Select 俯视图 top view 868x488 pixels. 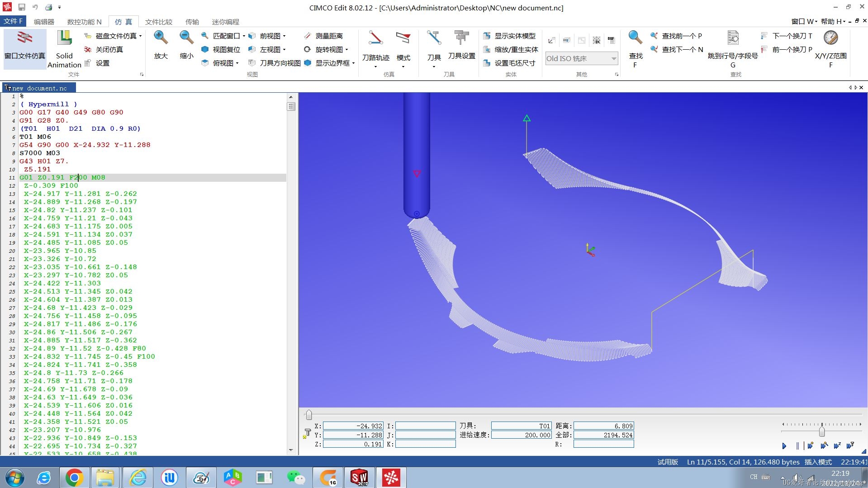point(218,63)
